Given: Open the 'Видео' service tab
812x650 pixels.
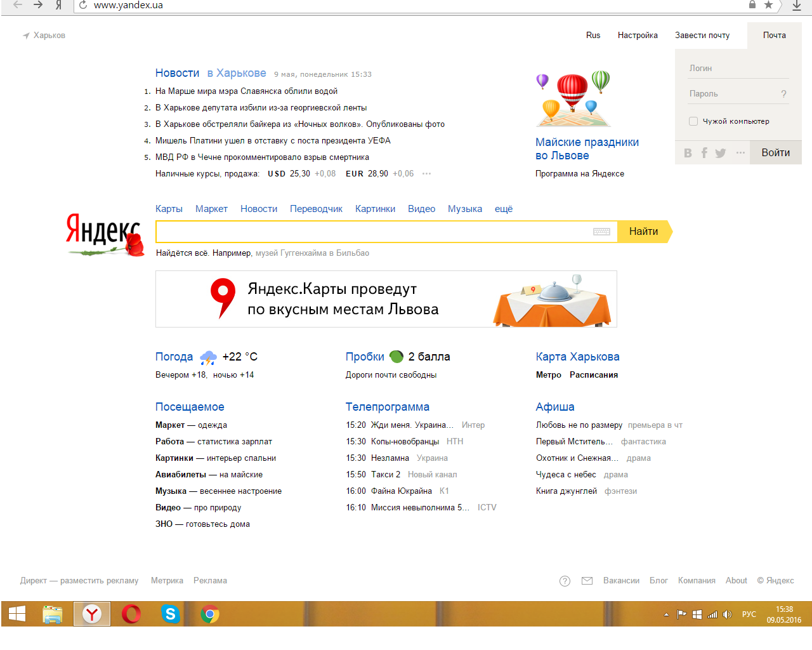Looking at the screenshot, I should (421, 209).
